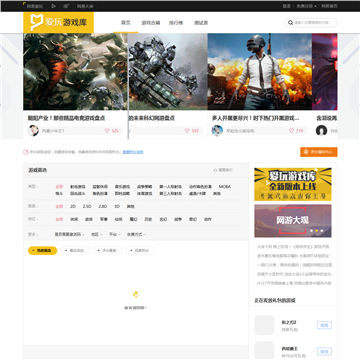Select the 武侠 feature filter
Image resolution: width=360 pixels, height=360 pixels.
[x=89, y=219]
